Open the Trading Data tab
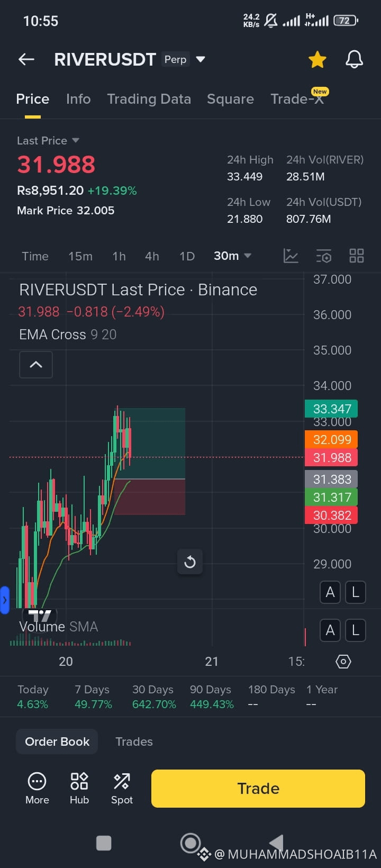This screenshot has width=381, height=868. point(149,99)
